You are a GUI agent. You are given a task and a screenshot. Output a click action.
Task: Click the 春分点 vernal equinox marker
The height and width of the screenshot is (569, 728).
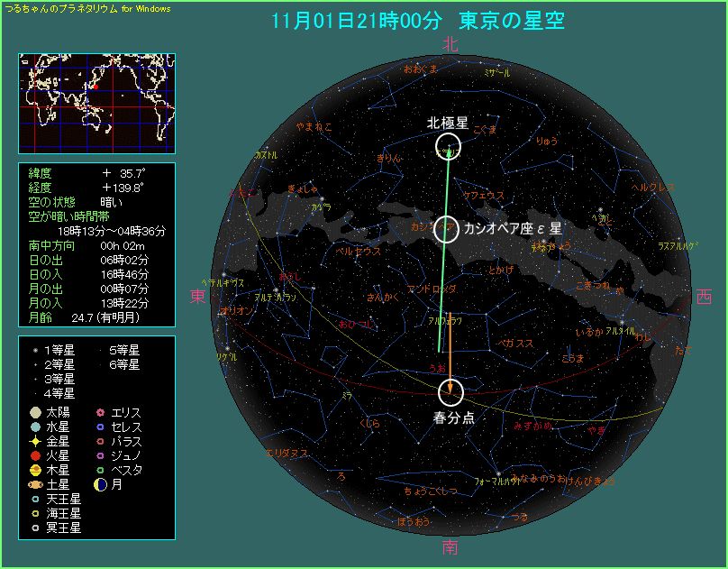point(450,392)
